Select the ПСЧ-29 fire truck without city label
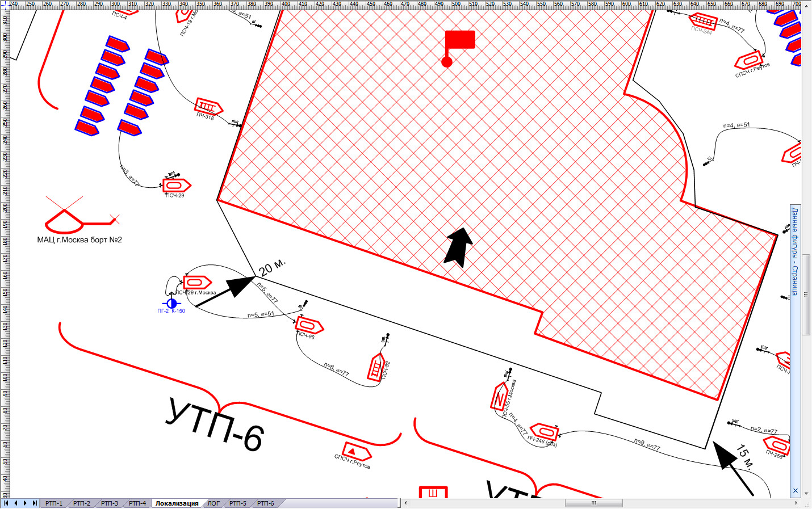 [x=177, y=185]
